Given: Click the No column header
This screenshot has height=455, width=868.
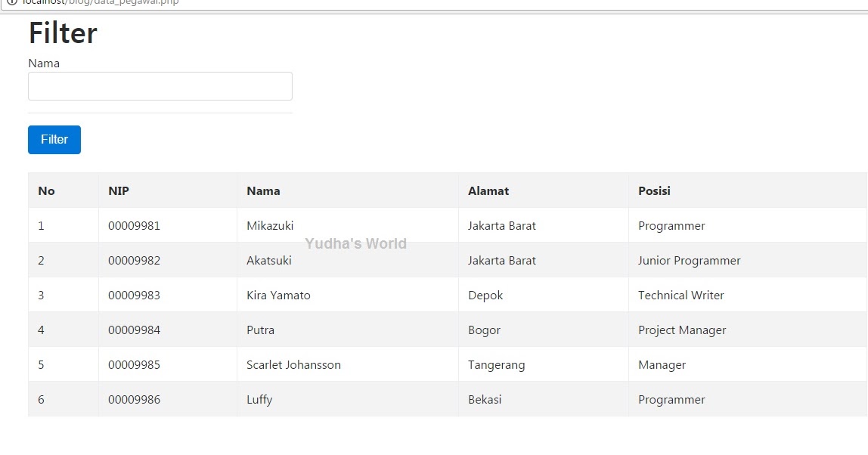Looking at the screenshot, I should (x=46, y=190).
